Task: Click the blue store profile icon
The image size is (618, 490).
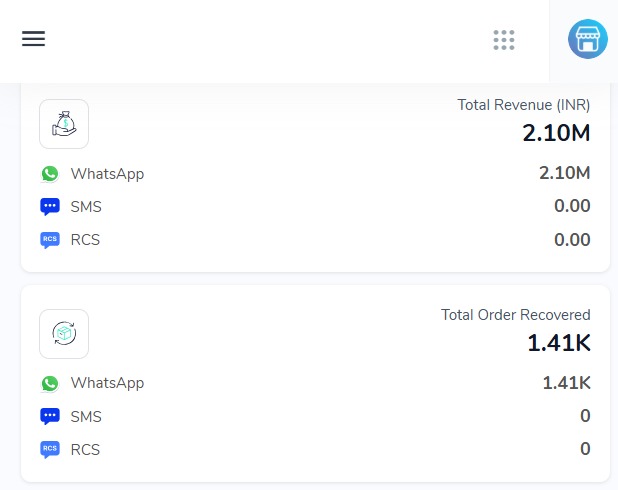Action: 588,39
